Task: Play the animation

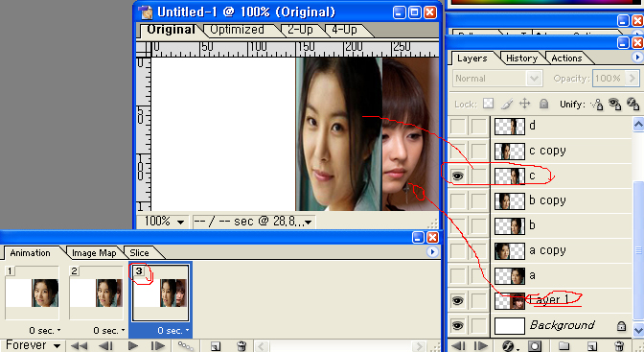Action: pos(133,346)
